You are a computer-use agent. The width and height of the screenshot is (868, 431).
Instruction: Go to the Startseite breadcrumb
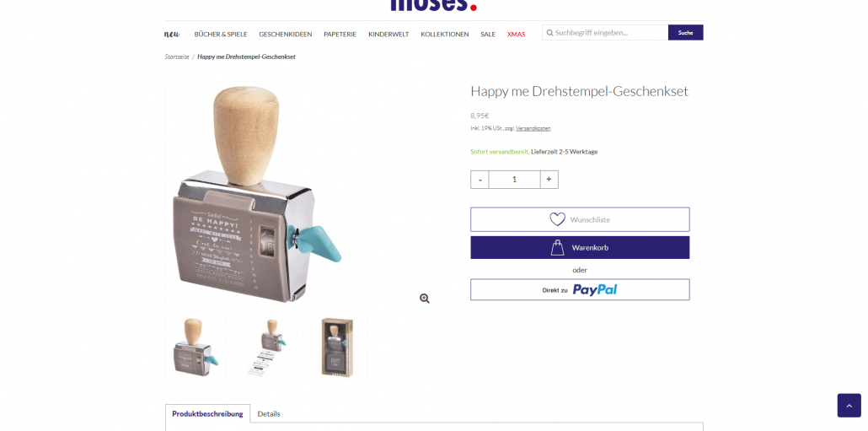[177, 57]
